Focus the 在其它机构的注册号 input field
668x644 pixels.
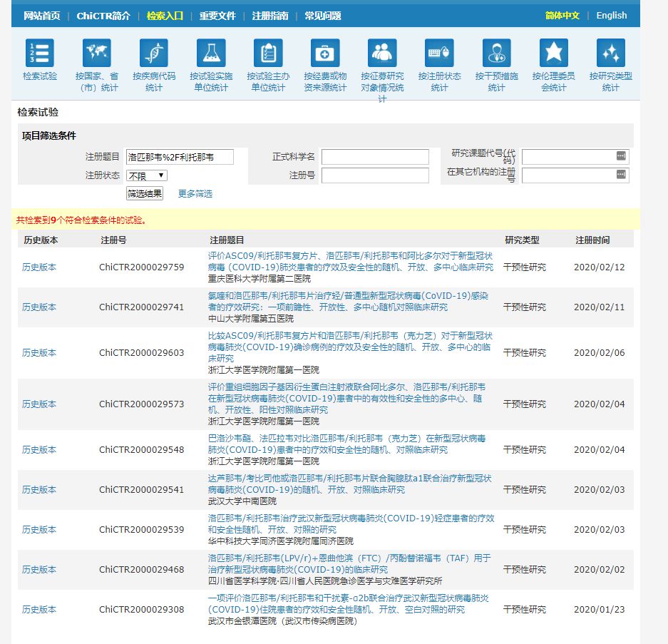(x=575, y=175)
